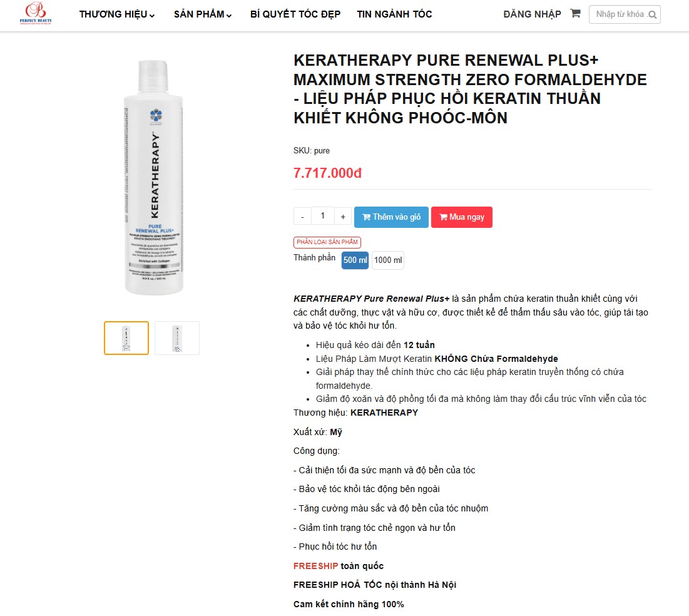Expand the THƯƠNG HIỆU dropdown menu

click(117, 14)
